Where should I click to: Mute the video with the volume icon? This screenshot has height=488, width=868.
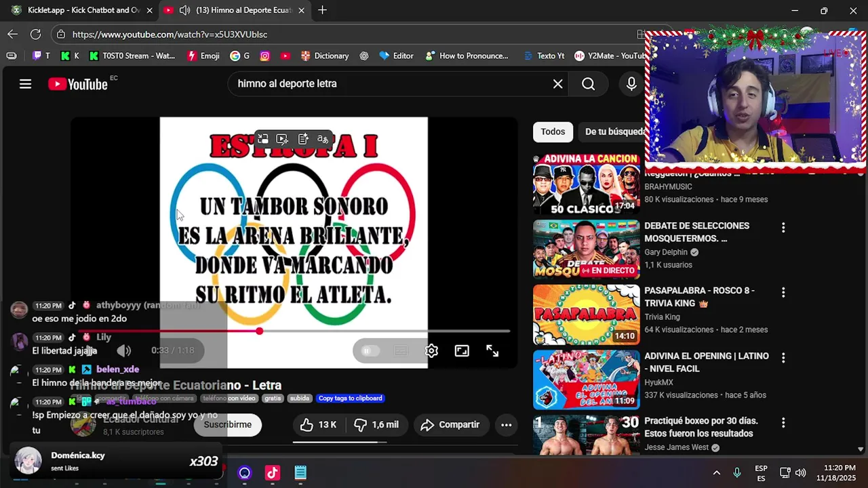(x=123, y=350)
